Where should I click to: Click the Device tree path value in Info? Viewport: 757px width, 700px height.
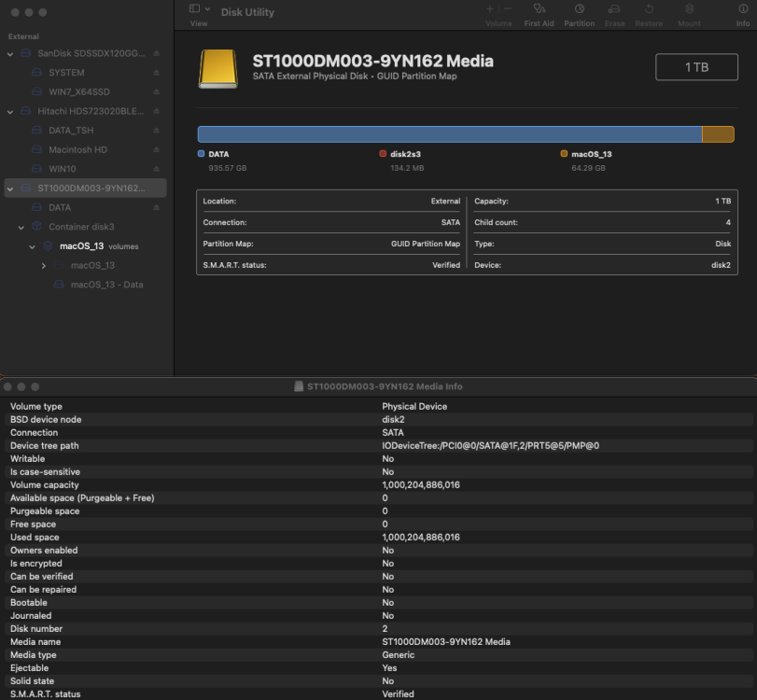coord(490,445)
